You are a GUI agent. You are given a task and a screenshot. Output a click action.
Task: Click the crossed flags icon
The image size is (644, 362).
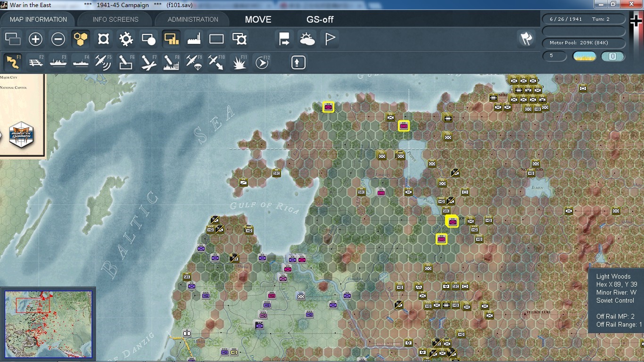(x=526, y=39)
